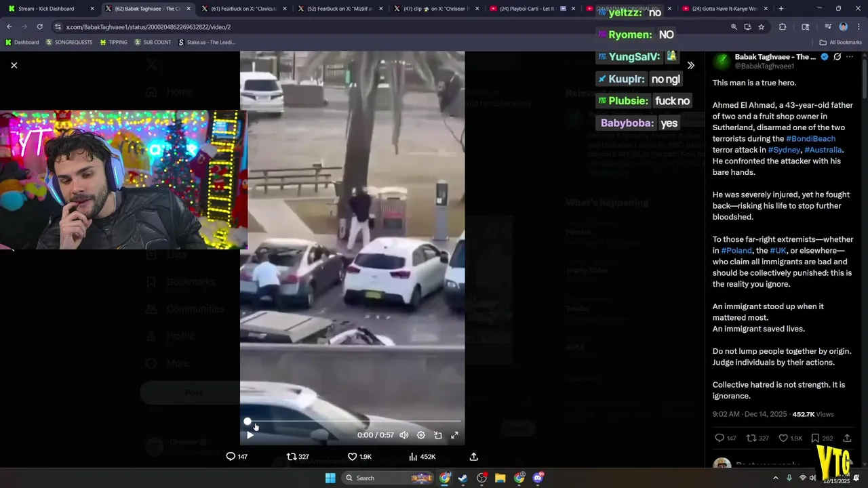Enable picture-in-picture on the video player
The width and height of the screenshot is (868, 488).
coord(438,435)
